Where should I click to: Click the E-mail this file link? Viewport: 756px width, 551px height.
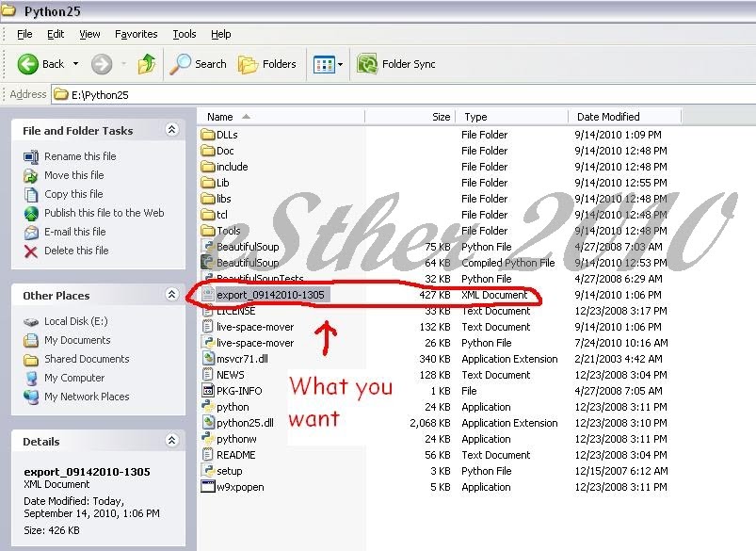click(74, 232)
